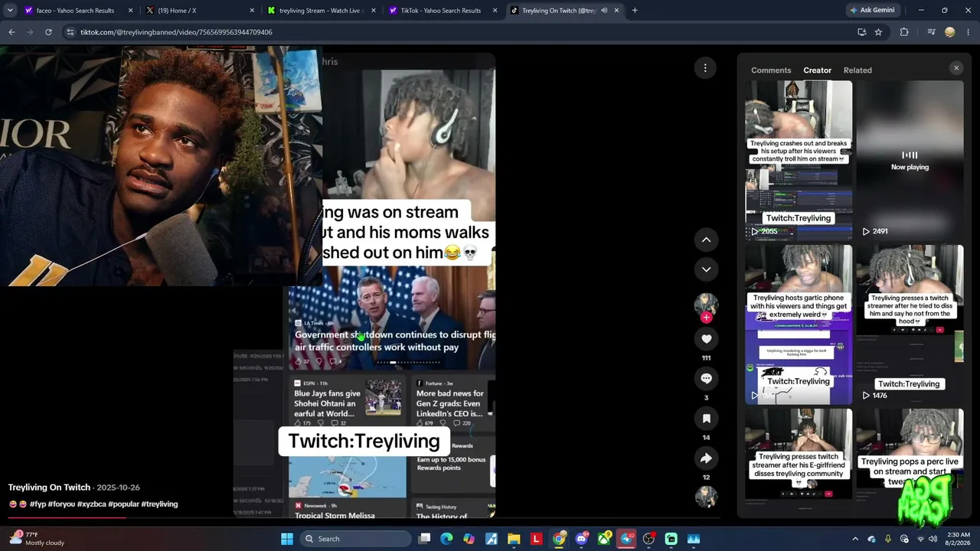Like the video with the heart icon
This screenshot has width=980, height=551.
click(x=706, y=339)
